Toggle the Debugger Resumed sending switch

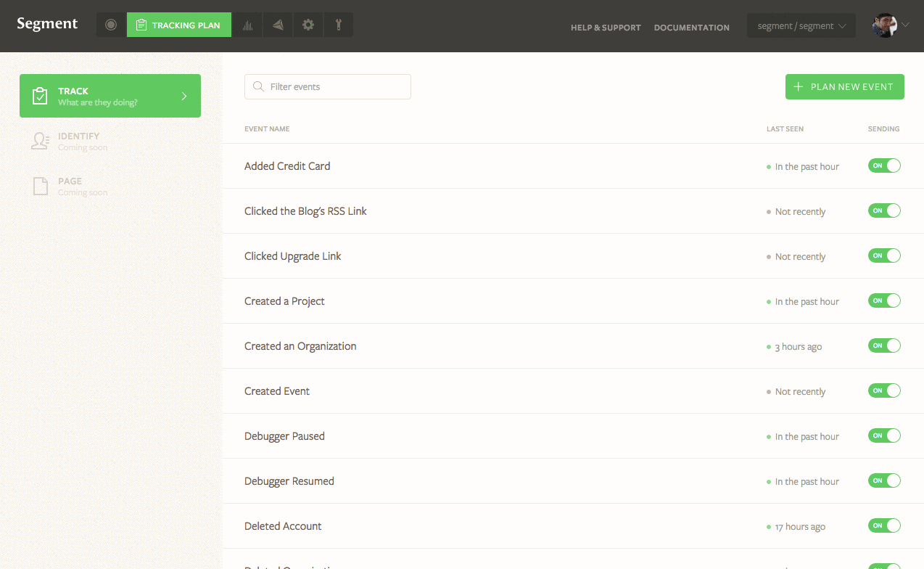click(x=884, y=480)
